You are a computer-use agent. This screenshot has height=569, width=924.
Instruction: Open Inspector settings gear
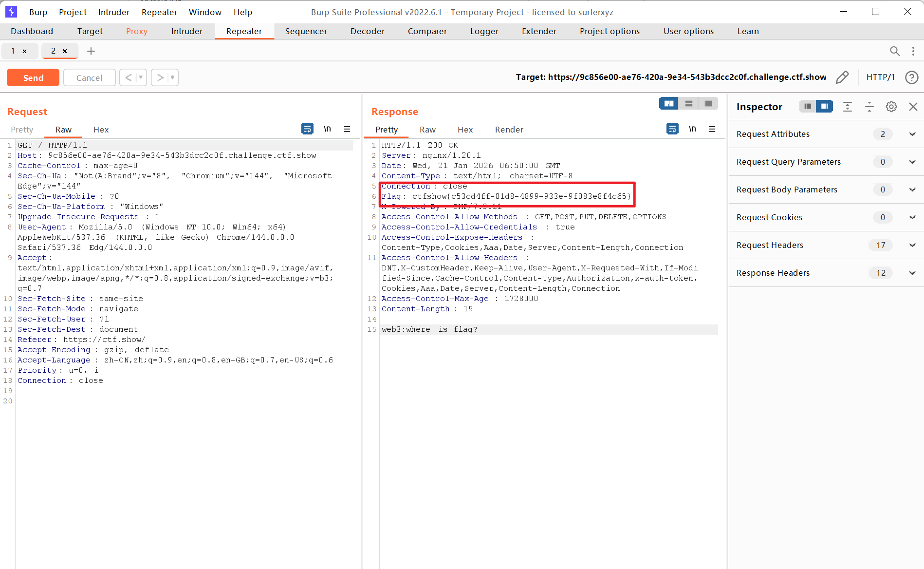pos(891,107)
